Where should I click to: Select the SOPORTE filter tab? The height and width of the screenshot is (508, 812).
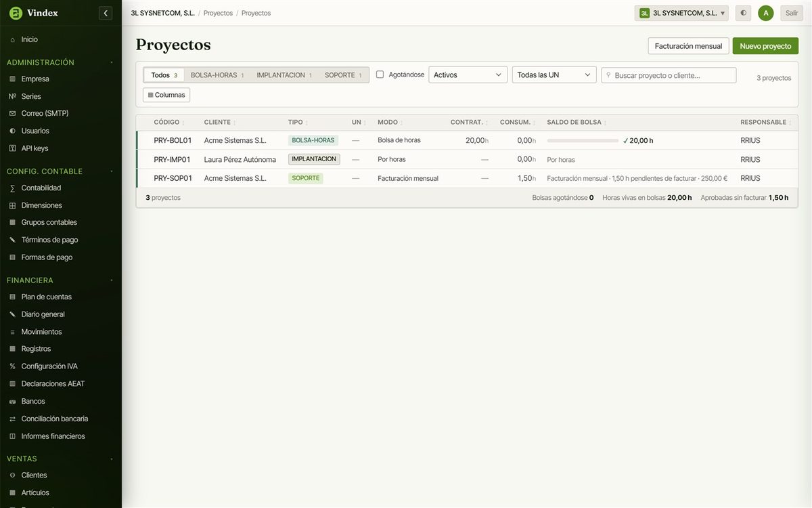(x=343, y=75)
